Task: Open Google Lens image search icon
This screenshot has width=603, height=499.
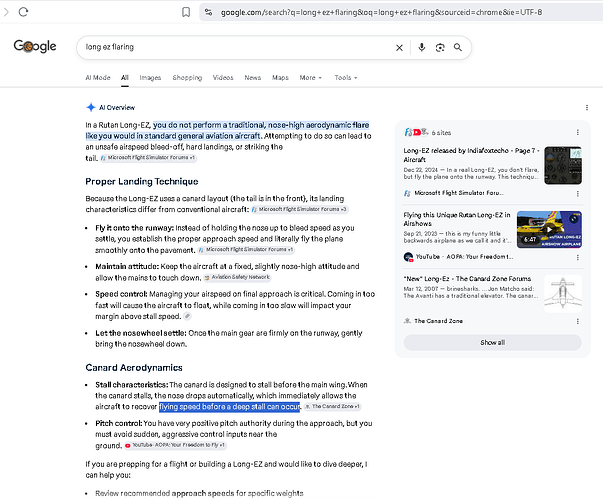Action: pos(440,47)
